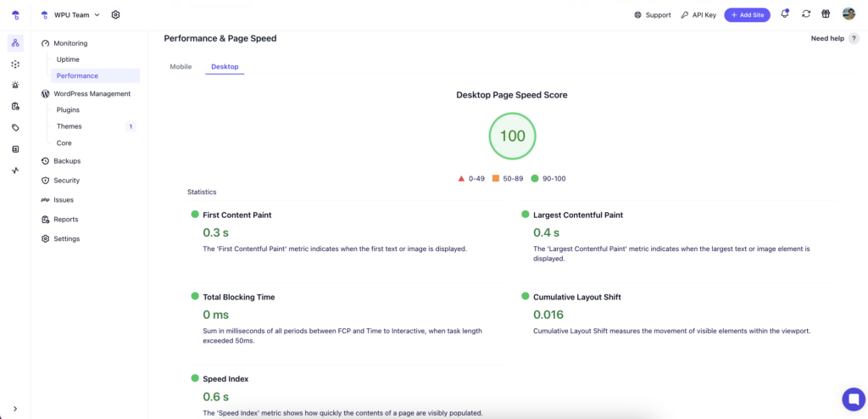Open the clipboard clock icon in left rail

coord(15,106)
